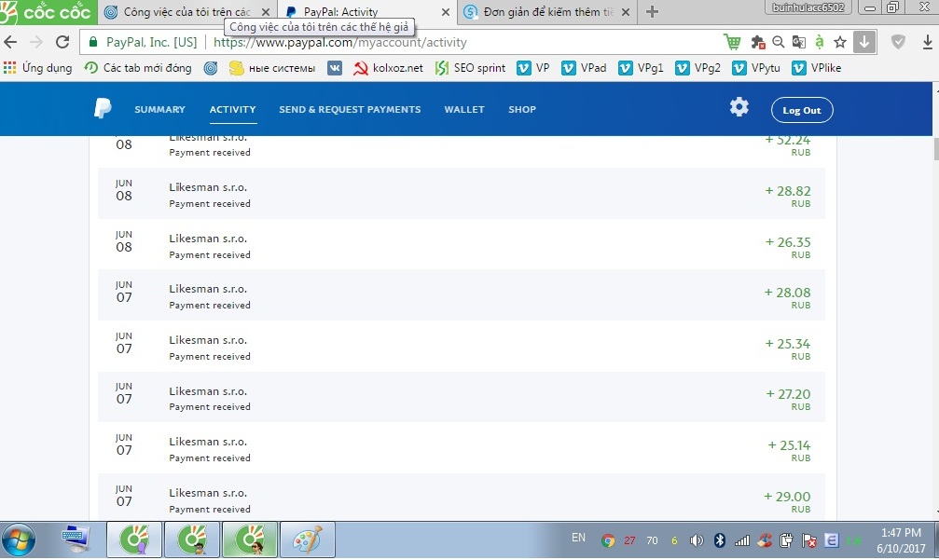The height and width of the screenshot is (560, 939).
Task: Open downloads with the toolbar arrow icon
Action: click(927, 42)
